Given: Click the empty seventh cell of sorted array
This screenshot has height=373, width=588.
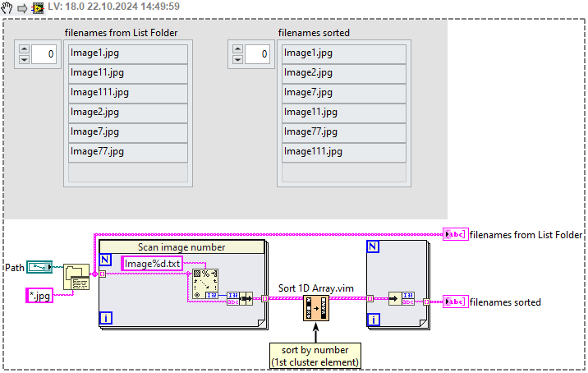Looking at the screenshot, I should (x=344, y=173).
